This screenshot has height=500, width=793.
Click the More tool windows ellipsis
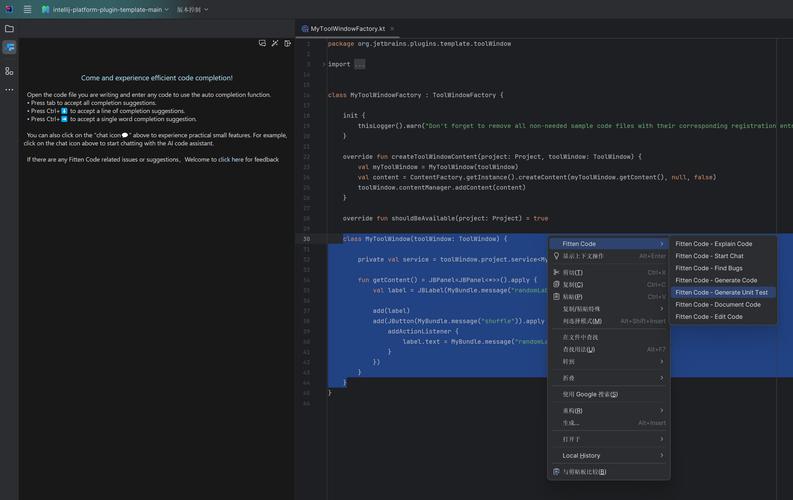9,90
